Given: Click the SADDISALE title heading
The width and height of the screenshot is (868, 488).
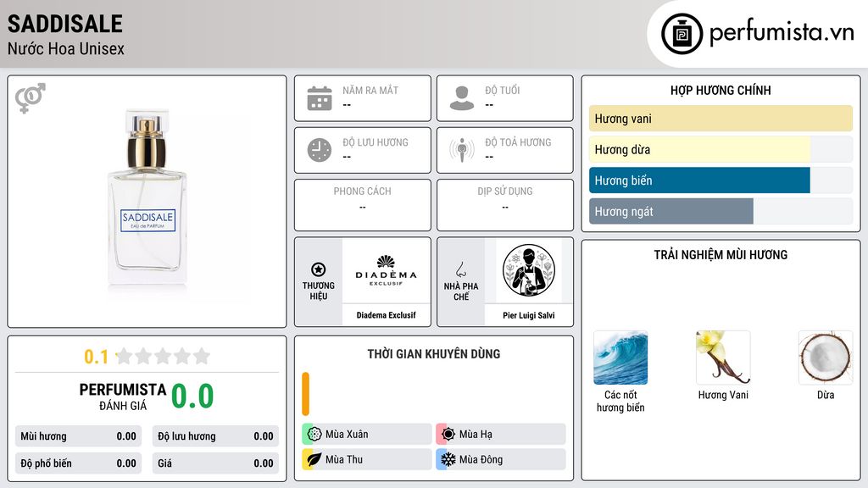Looking at the screenshot, I should coord(64,24).
